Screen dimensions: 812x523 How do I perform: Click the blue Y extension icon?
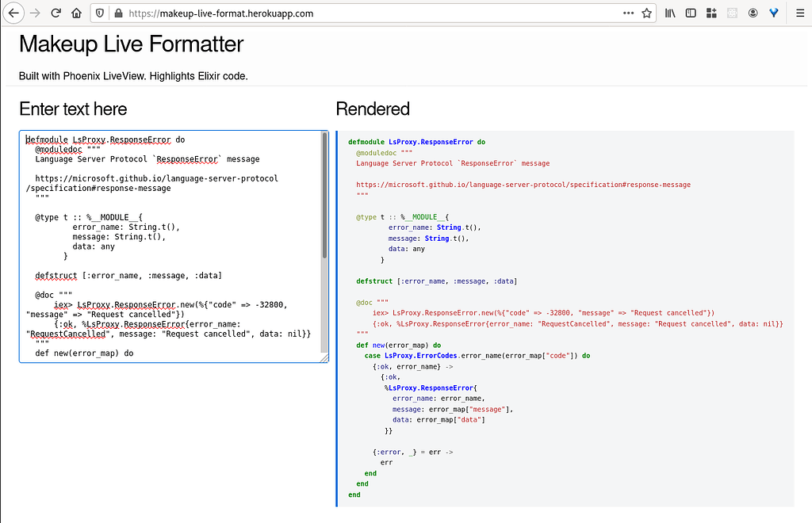click(773, 13)
